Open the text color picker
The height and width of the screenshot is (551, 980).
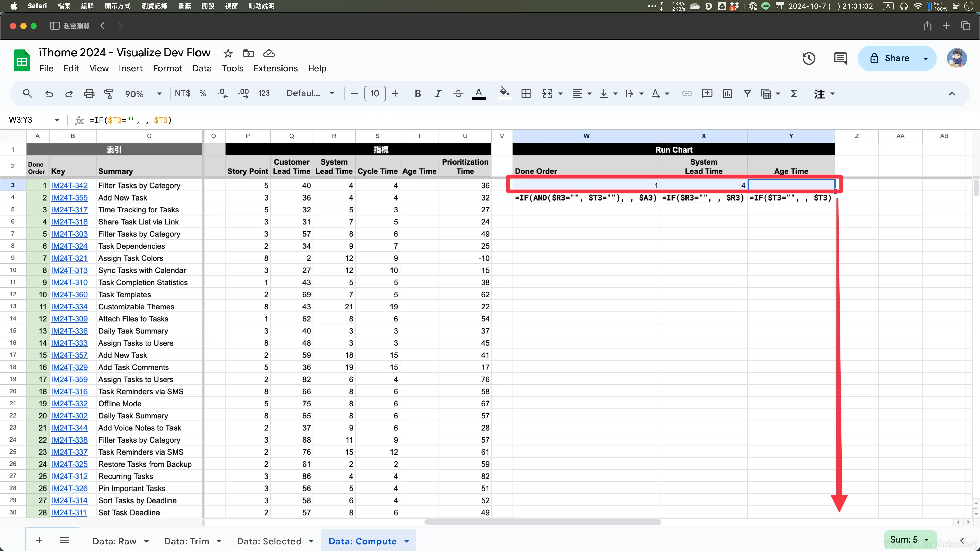click(479, 94)
